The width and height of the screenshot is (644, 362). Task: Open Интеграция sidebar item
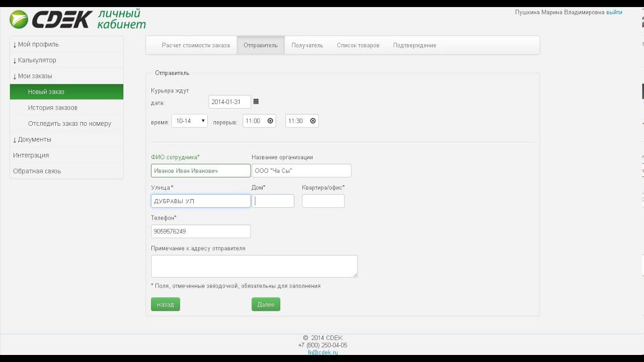tap(66, 155)
